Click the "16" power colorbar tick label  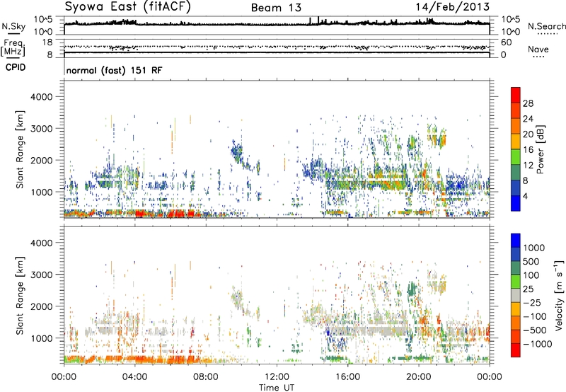click(528, 150)
